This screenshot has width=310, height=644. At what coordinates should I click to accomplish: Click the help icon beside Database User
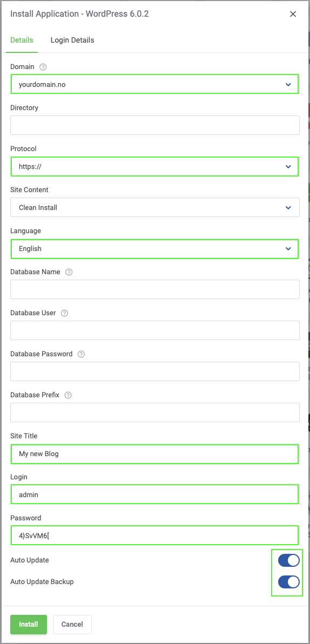(x=65, y=313)
